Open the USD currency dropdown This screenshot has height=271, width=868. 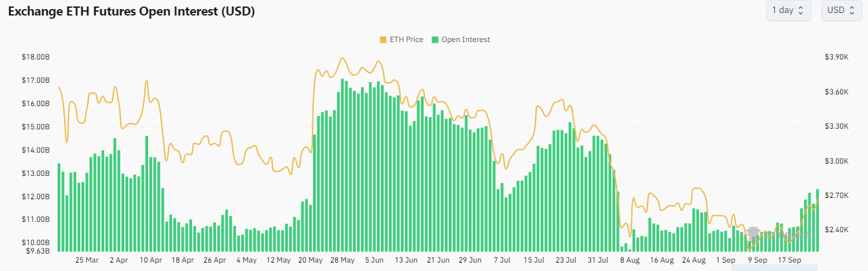[x=840, y=10]
